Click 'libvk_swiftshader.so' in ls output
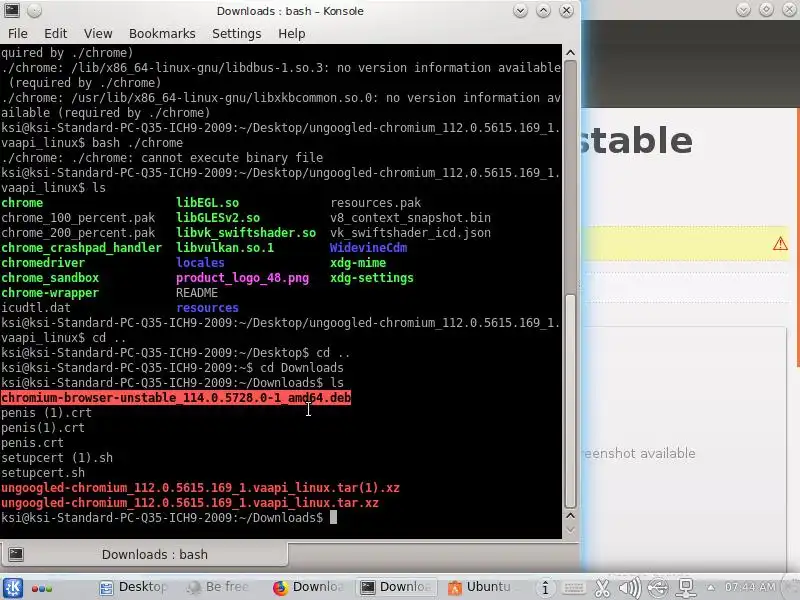The image size is (800, 600). [x=246, y=233]
